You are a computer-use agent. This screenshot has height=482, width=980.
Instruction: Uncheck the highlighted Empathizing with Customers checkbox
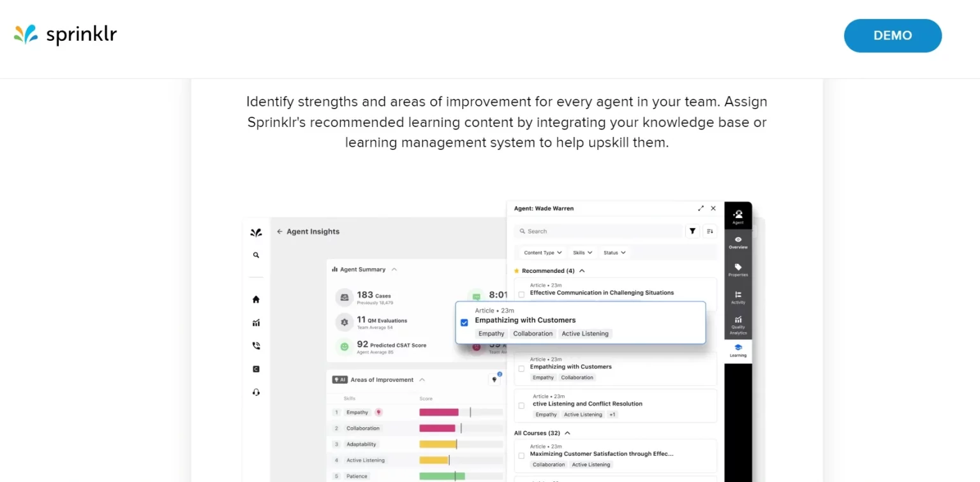tap(464, 323)
